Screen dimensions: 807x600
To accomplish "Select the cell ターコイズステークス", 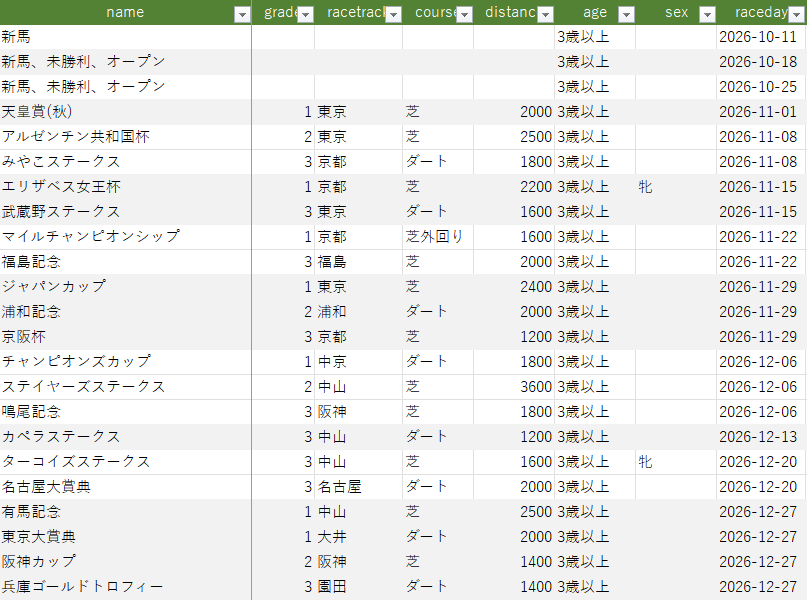I will [x=126, y=462].
